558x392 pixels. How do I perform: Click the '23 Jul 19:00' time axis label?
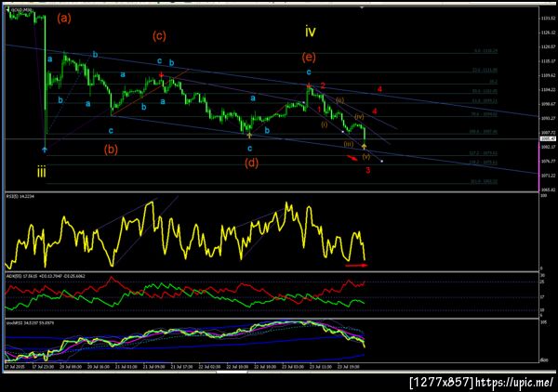349,366
